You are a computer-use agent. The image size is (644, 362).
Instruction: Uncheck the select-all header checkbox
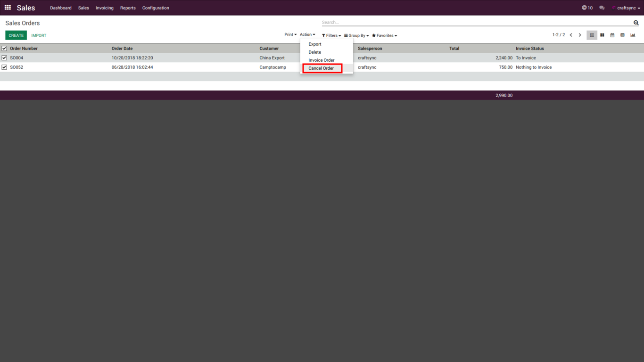[4, 49]
